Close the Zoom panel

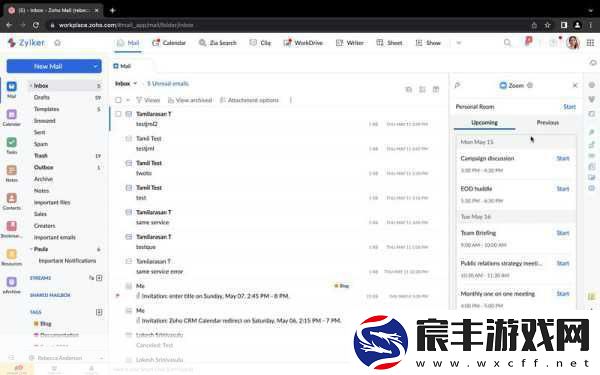(x=575, y=85)
